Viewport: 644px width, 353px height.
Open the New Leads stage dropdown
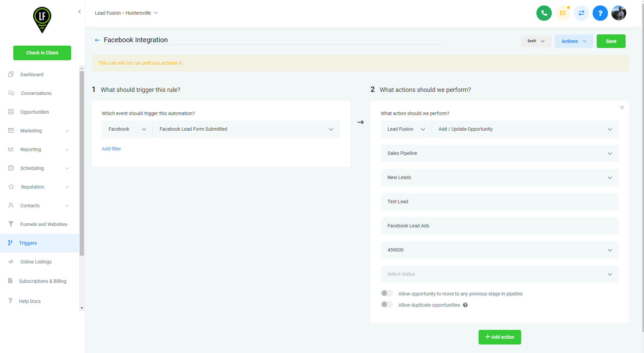pyautogui.click(x=500, y=177)
